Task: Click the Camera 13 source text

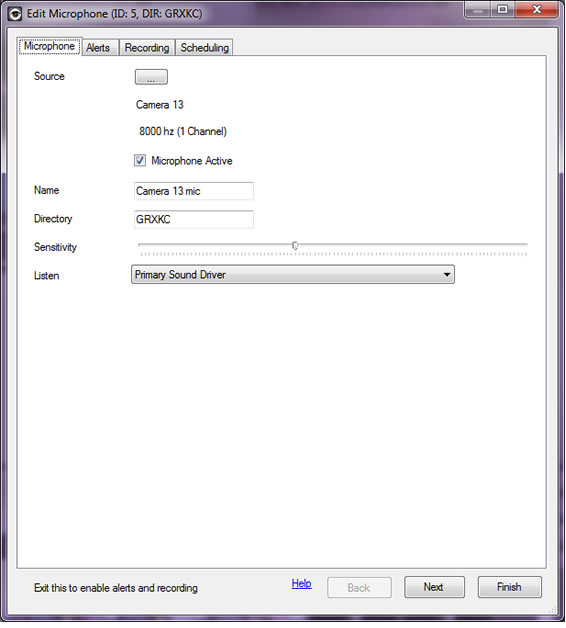Action: [159, 105]
